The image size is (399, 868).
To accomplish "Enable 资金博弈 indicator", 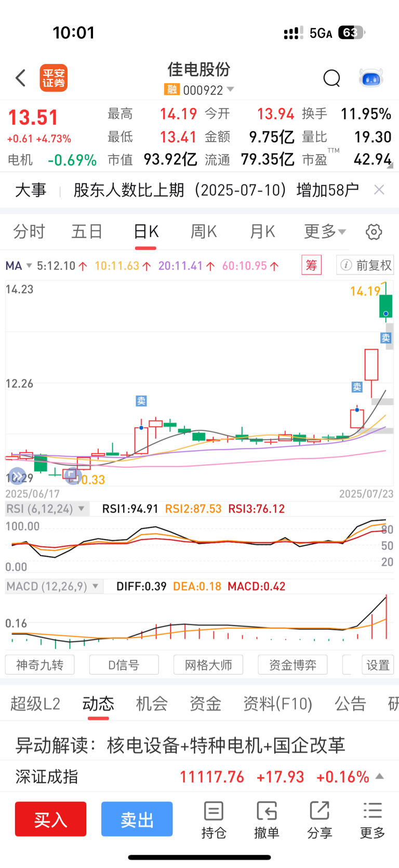I will click(x=292, y=665).
